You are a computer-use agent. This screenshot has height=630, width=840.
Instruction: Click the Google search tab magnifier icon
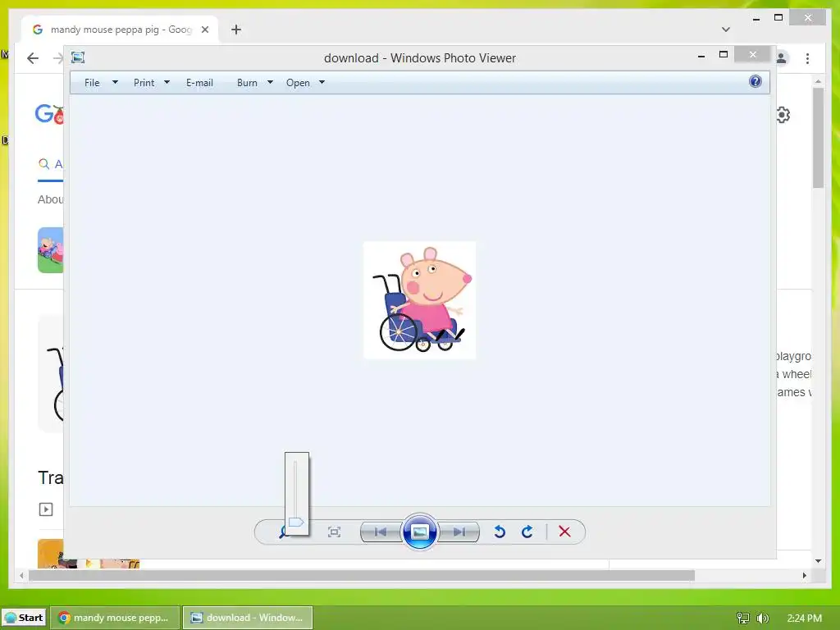[44, 164]
